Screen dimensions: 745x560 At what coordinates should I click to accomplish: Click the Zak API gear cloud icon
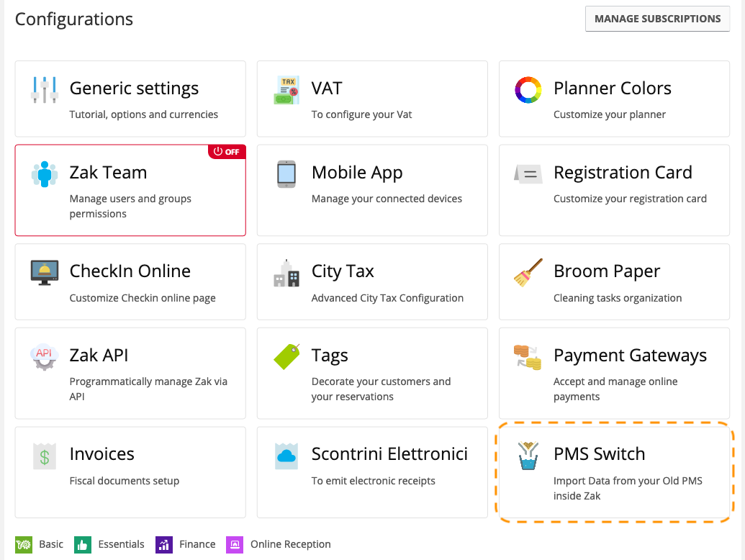pyautogui.click(x=44, y=357)
